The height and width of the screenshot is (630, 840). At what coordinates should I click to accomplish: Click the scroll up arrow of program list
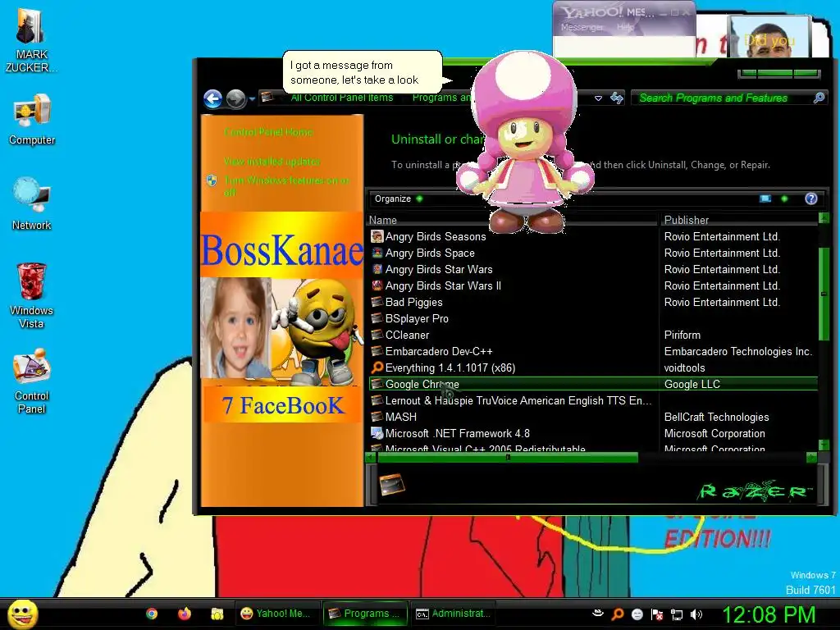pos(824,217)
